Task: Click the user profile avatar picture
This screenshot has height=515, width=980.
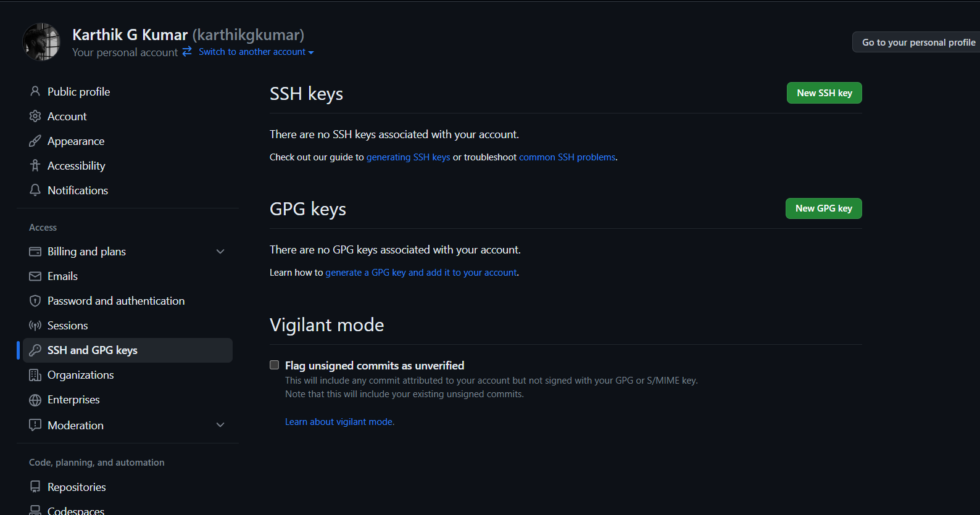Action: [41, 42]
